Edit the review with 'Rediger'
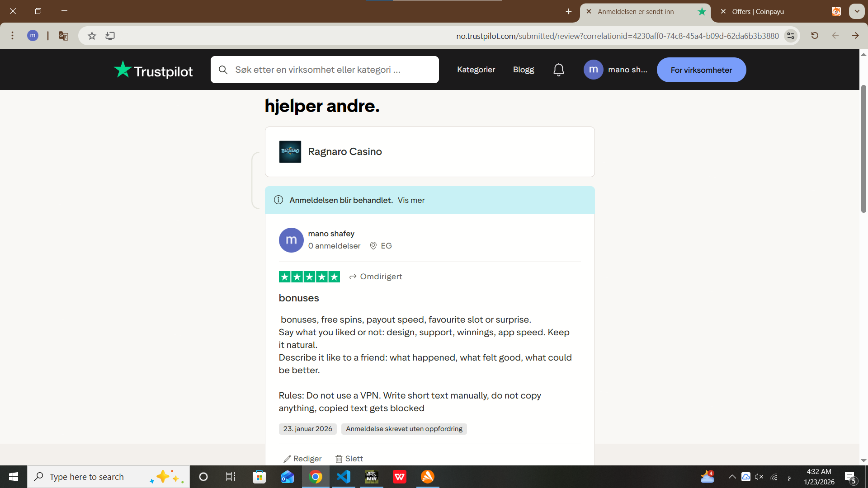Screen dimensions: 868x488 click(302, 459)
